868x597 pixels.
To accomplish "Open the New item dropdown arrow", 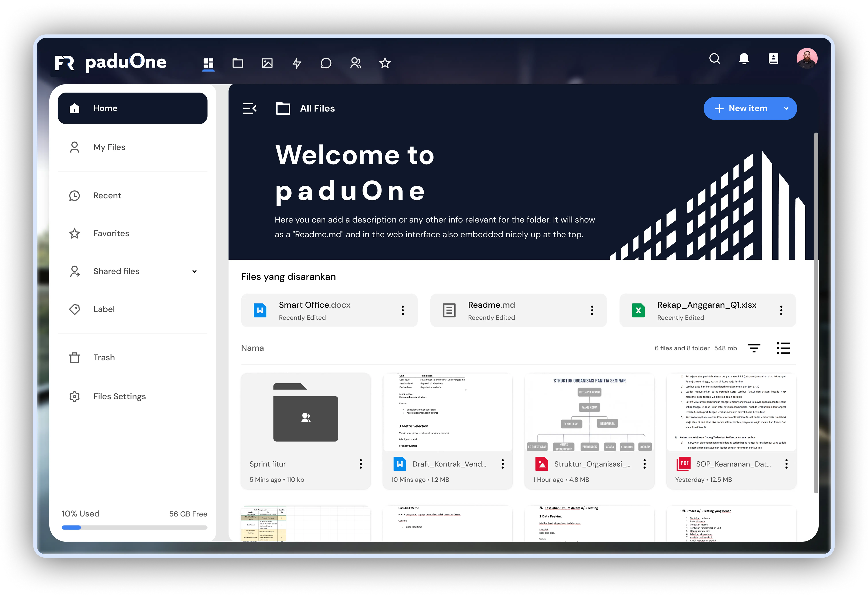I will coord(786,108).
